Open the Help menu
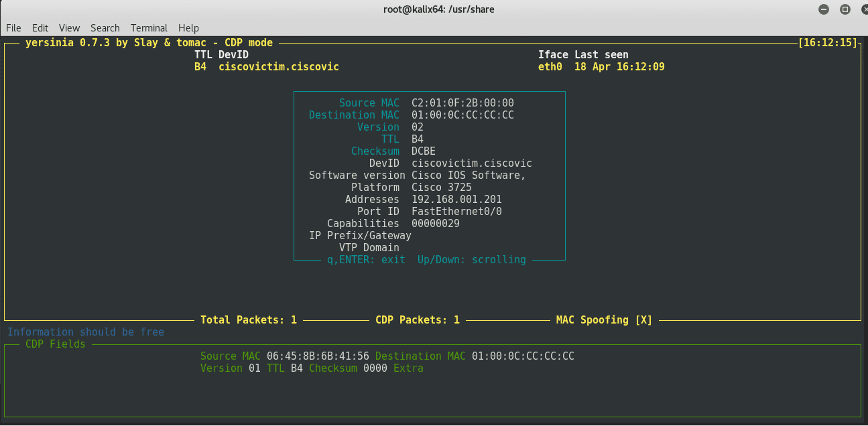This screenshot has width=868, height=426. pyautogui.click(x=188, y=28)
